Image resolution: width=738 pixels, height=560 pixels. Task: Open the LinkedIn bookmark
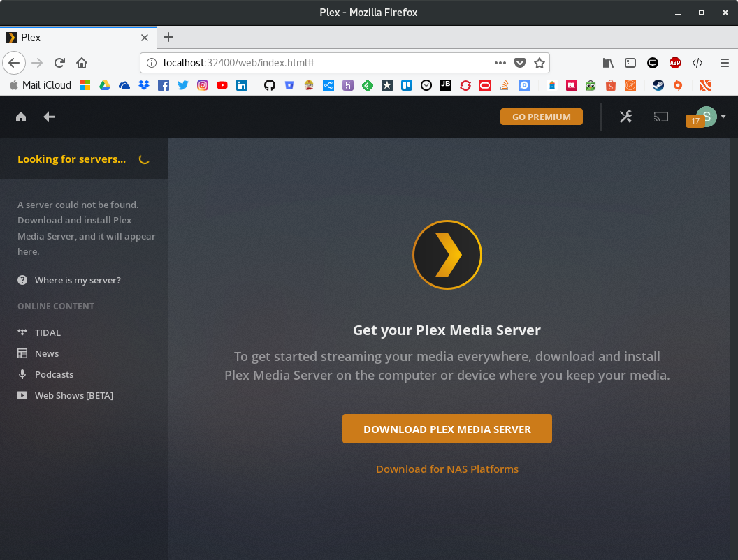pos(242,85)
